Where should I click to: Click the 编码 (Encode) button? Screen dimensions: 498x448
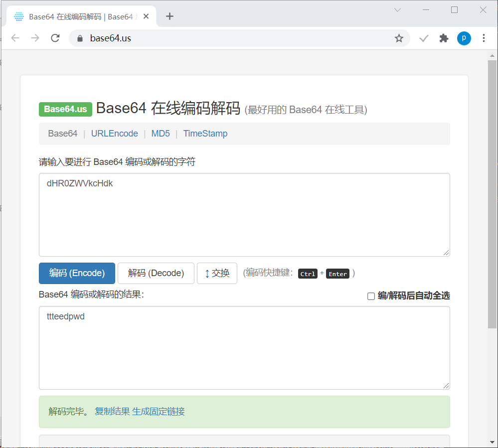pos(77,273)
